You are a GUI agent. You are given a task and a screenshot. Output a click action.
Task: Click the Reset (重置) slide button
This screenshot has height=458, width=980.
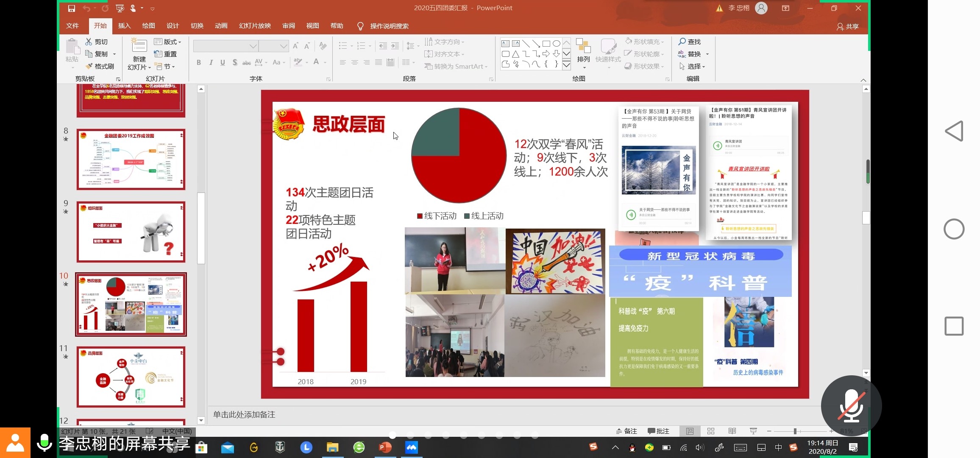point(166,54)
